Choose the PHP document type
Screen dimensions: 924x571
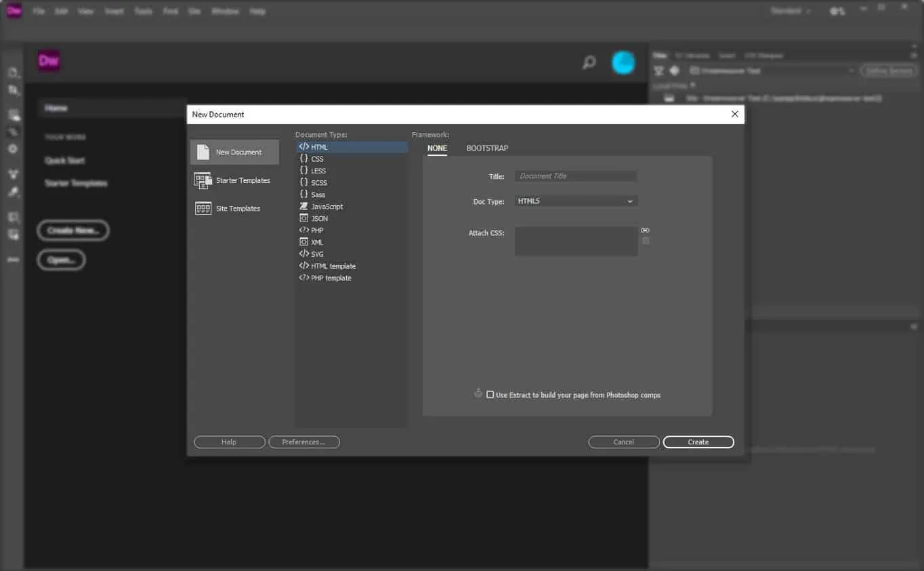[x=316, y=230]
